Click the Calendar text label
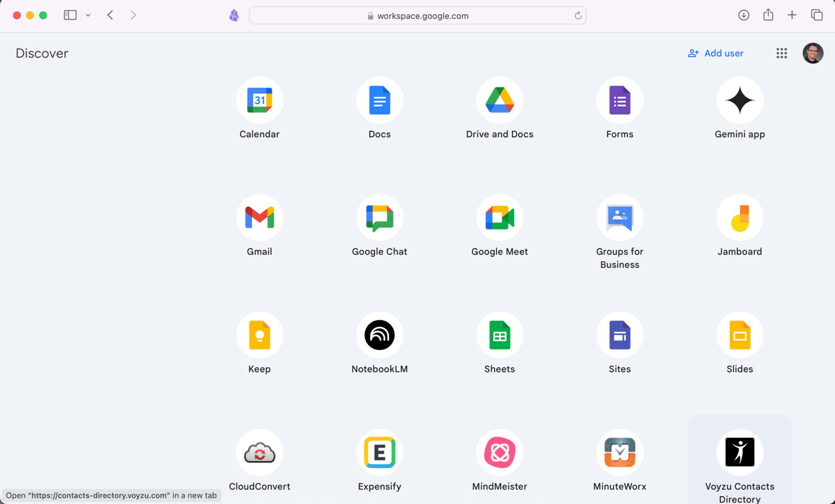Viewport: 835px width, 504px height. [x=259, y=134]
